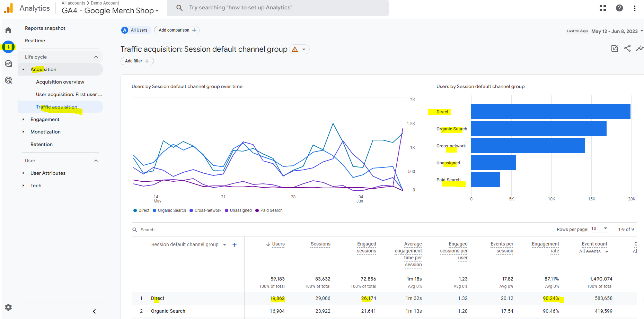Click the apps grid icon
The width and height of the screenshot is (644, 319).
pyautogui.click(x=603, y=8)
